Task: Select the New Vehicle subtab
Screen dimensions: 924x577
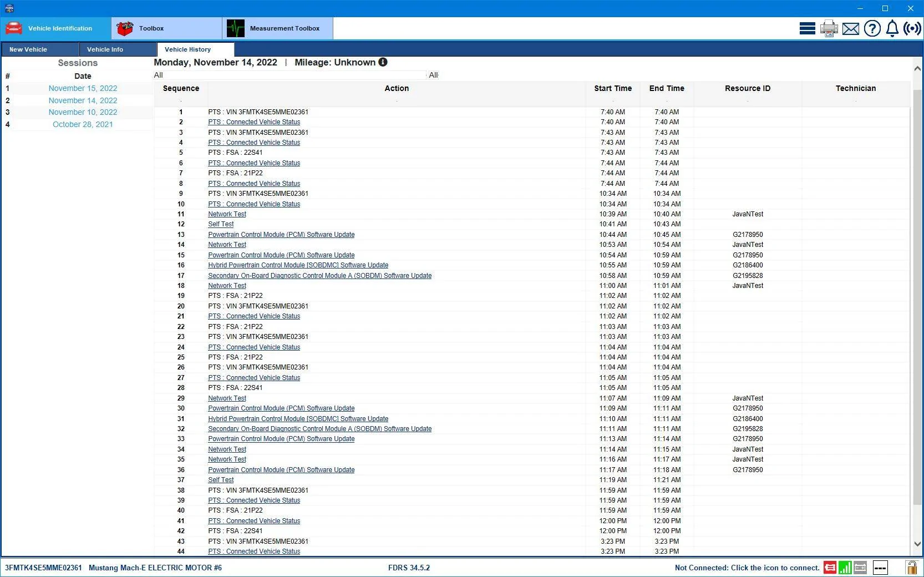Action: click(x=40, y=49)
